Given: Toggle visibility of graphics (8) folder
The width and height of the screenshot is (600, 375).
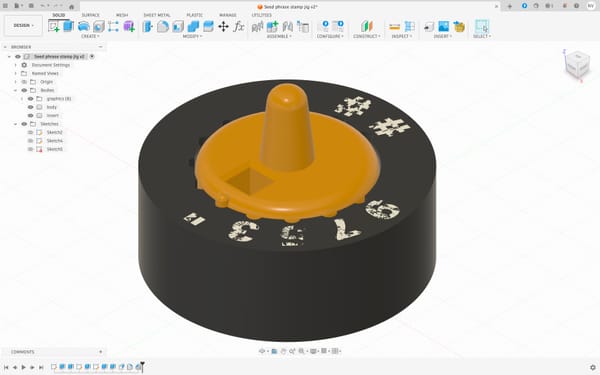Looking at the screenshot, I should tap(31, 99).
